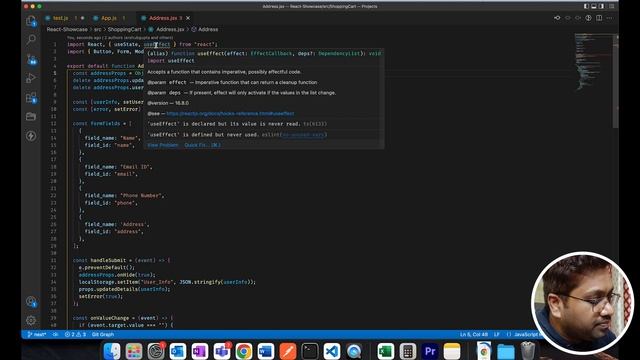Open the Extensions view
The image size is (640, 360).
(31, 98)
